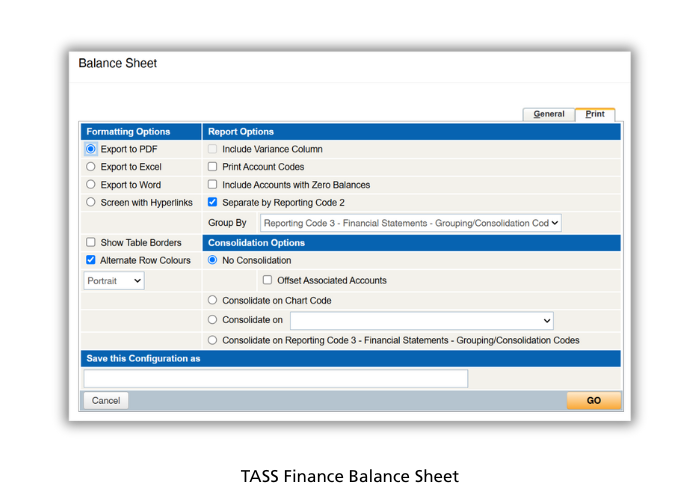Open the Consolidate on dropdown list
The width and height of the screenshot is (700, 500).
pyautogui.click(x=421, y=321)
